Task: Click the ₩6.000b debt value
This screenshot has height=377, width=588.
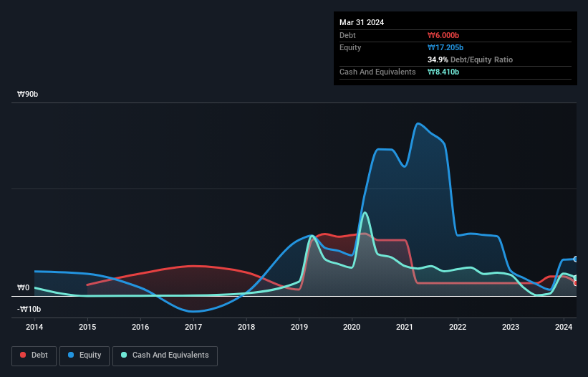Action: [443, 35]
